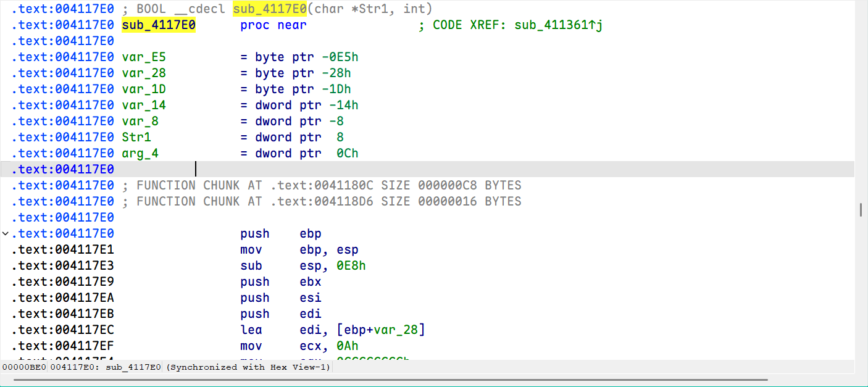Collapse the function at push ebp line

[6, 234]
